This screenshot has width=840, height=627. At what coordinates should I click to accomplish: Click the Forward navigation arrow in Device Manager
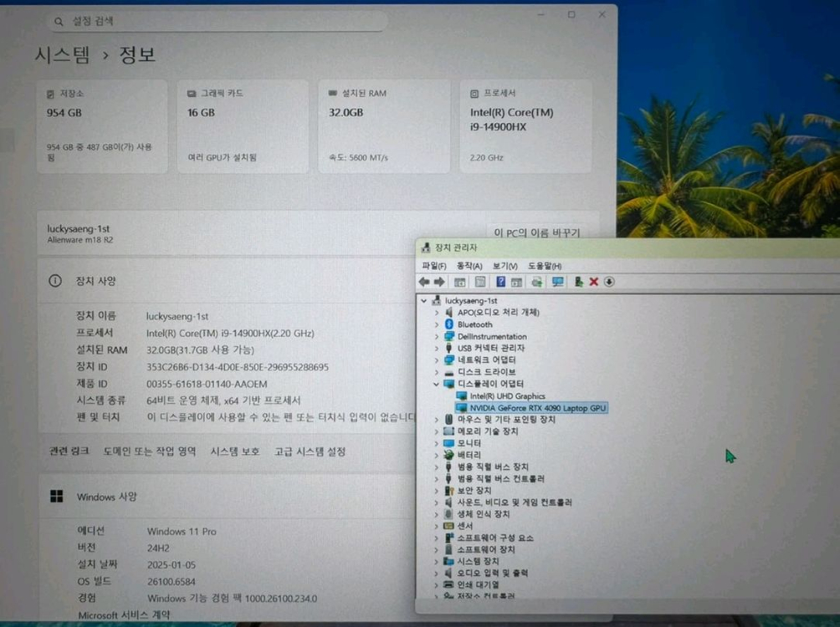pos(440,282)
